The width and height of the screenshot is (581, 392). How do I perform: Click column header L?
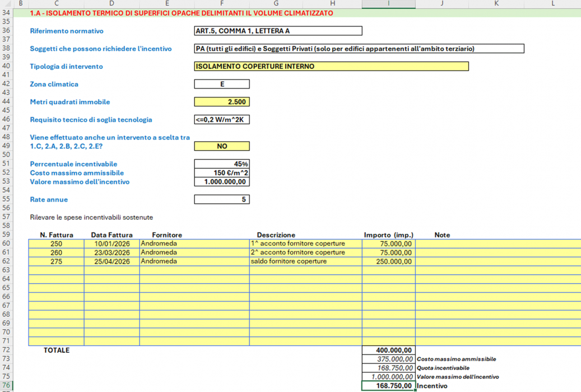[552, 4]
